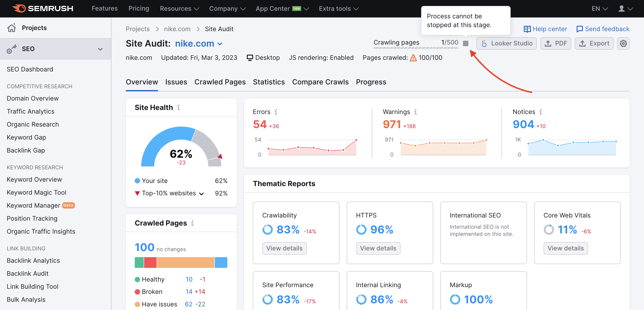Image resolution: width=644 pixels, height=310 pixels.
Task: Click the Markup donut icon
Action: [x=455, y=299]
